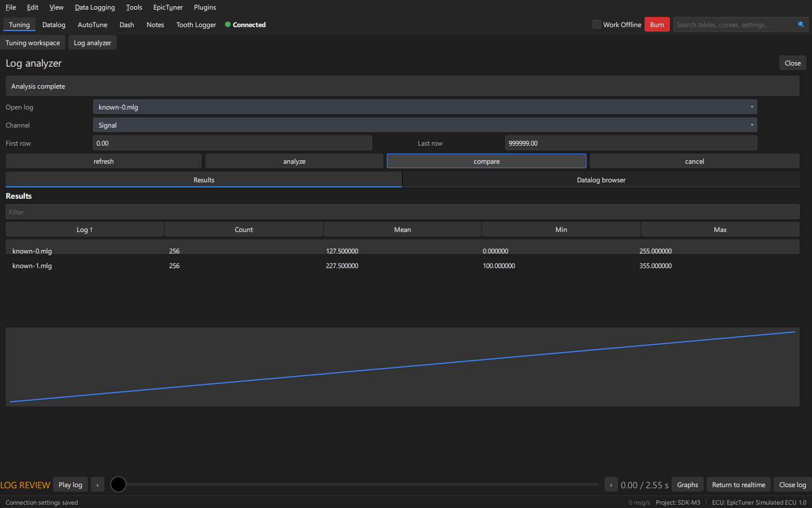Click the Results Filter field
812x508 pixels.
[403, 212]
